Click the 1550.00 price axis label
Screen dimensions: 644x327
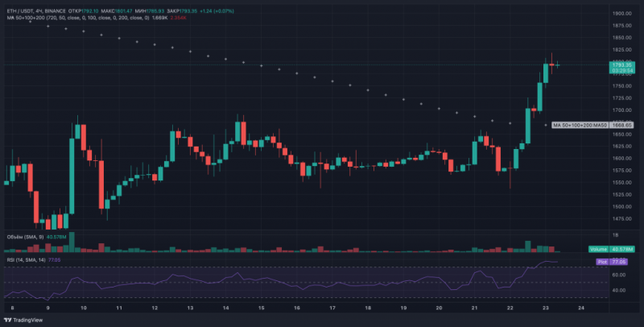(x=621, y=182)
